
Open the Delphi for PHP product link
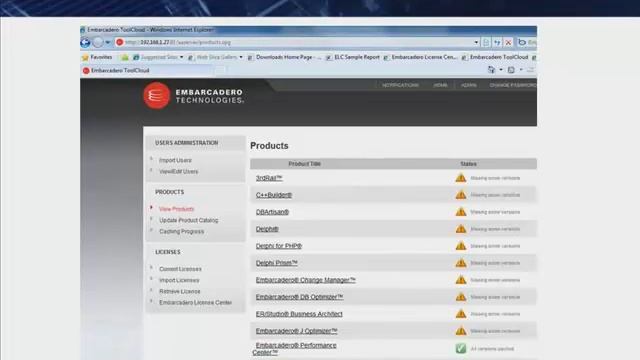pyautogui.click(x=279, y=246)
